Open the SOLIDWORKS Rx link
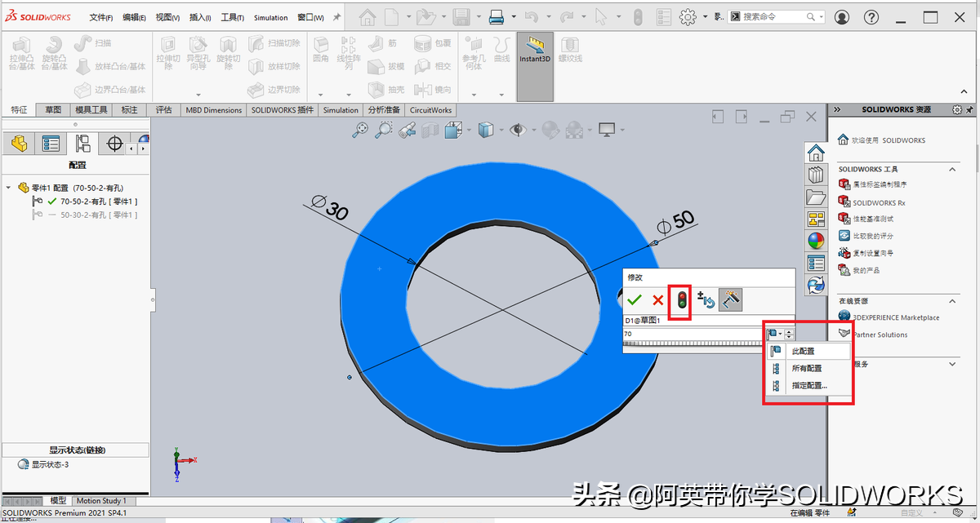Screen dimensions: 980x523 click(879, 202)
